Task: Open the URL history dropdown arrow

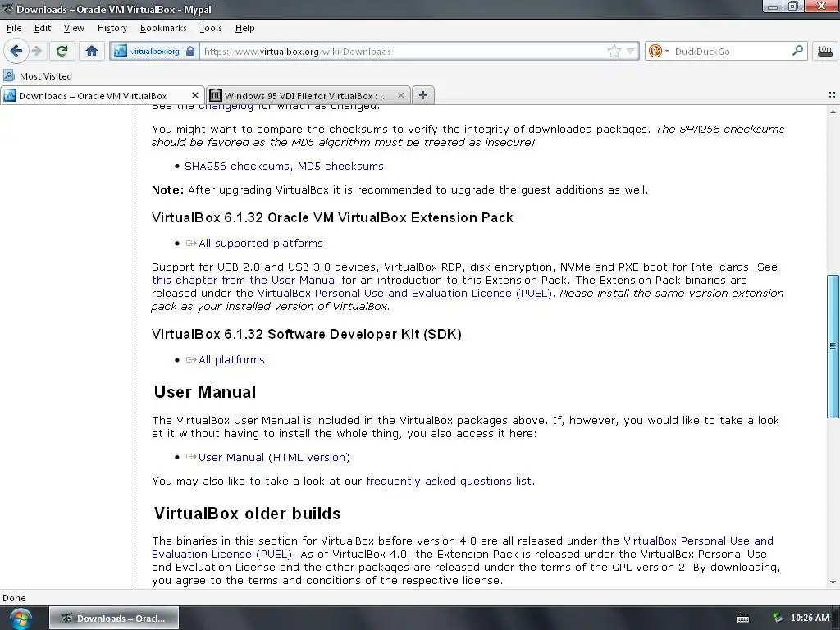Action: pos(630,52)
